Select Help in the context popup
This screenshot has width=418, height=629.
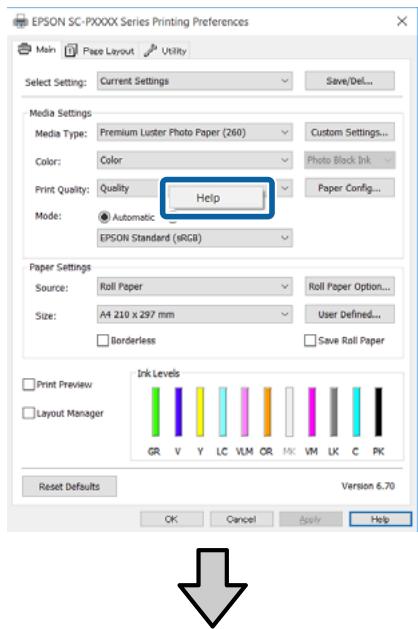point(217,198)
